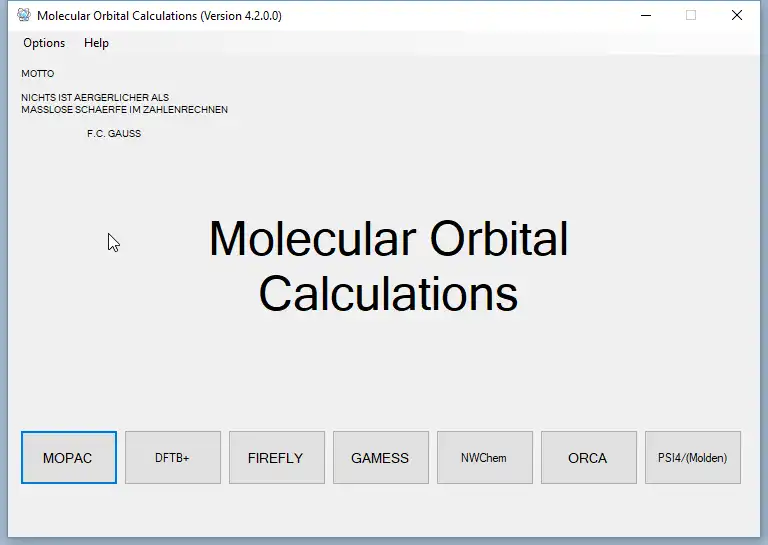Open the Options menu
Viewport: 768px width, 545px height.
(x=44, y=43)
